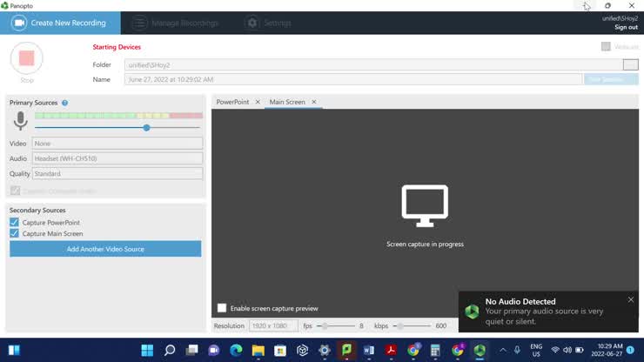Click Add Another Video Source button
The width and height of the screenshot is (644, 362).
tap(105, 249)
